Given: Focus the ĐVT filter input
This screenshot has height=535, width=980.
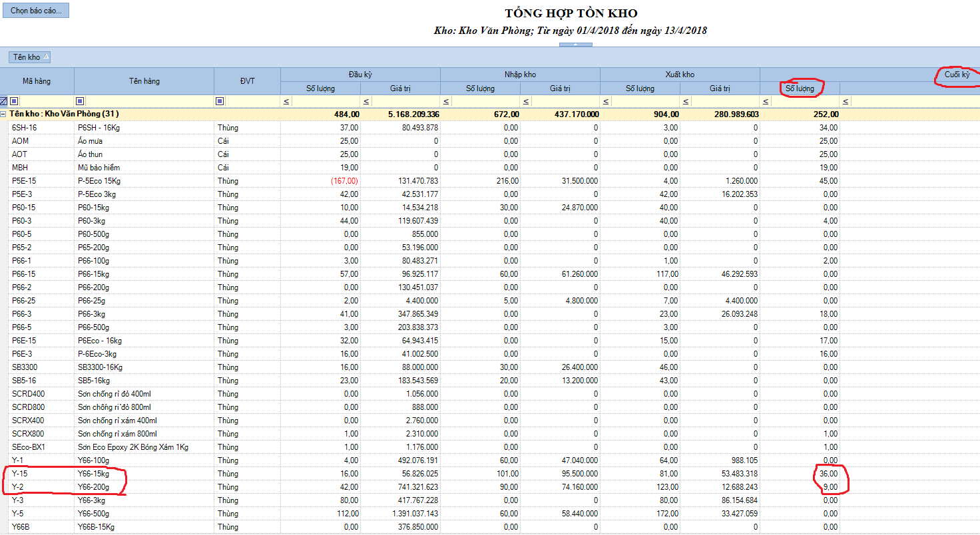Looking at the screenshot, I should [x=253, y=101].
